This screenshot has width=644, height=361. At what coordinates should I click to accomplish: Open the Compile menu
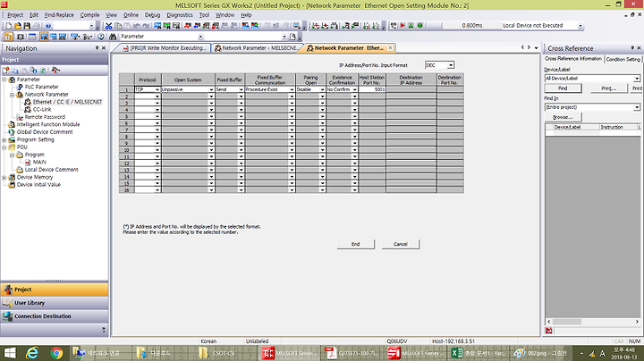pyautogui.click(x=89, y=15)
